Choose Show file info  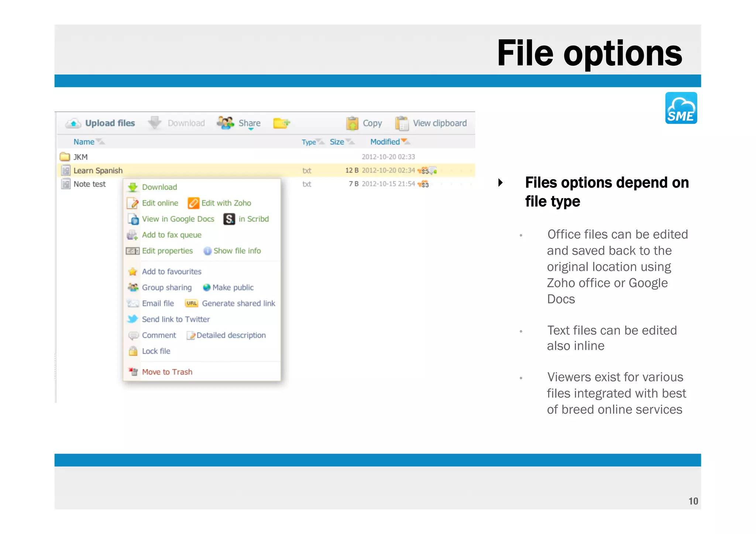tap(237, 251)
